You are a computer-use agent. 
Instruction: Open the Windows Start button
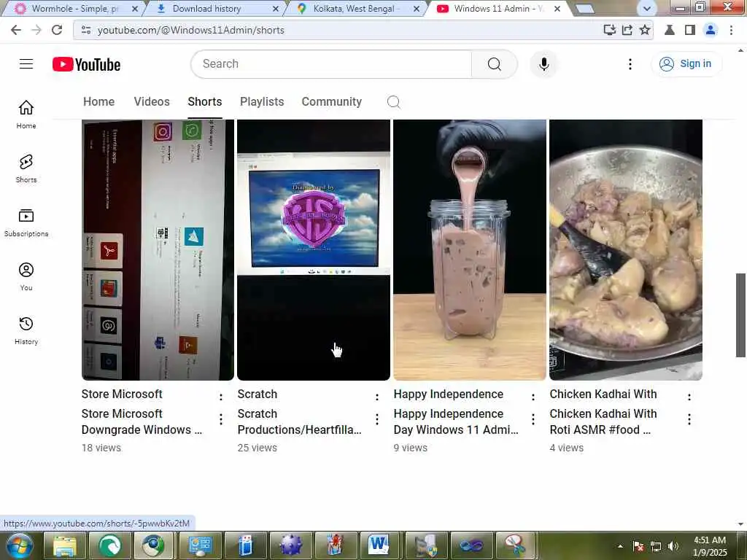19,545
